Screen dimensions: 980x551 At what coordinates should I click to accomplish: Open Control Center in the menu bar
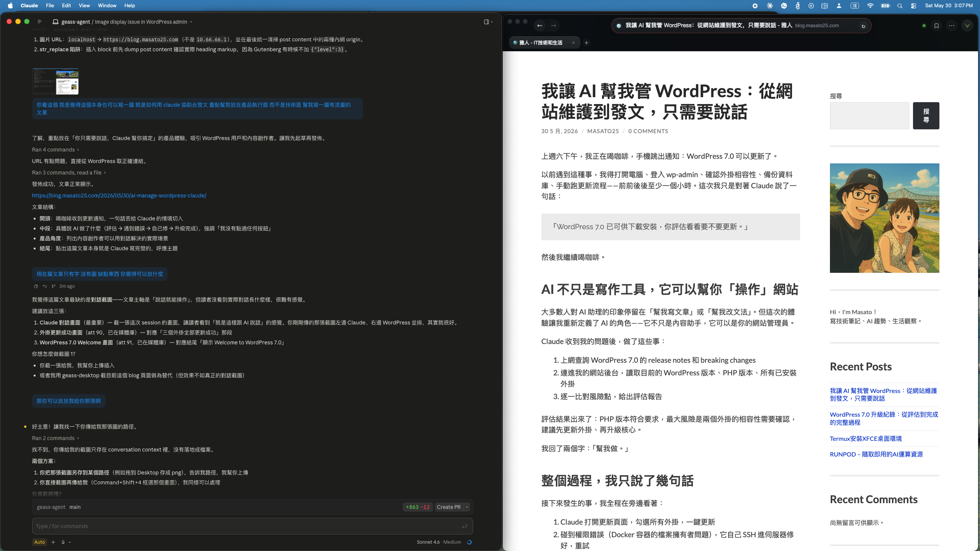(x=914, y=6)
